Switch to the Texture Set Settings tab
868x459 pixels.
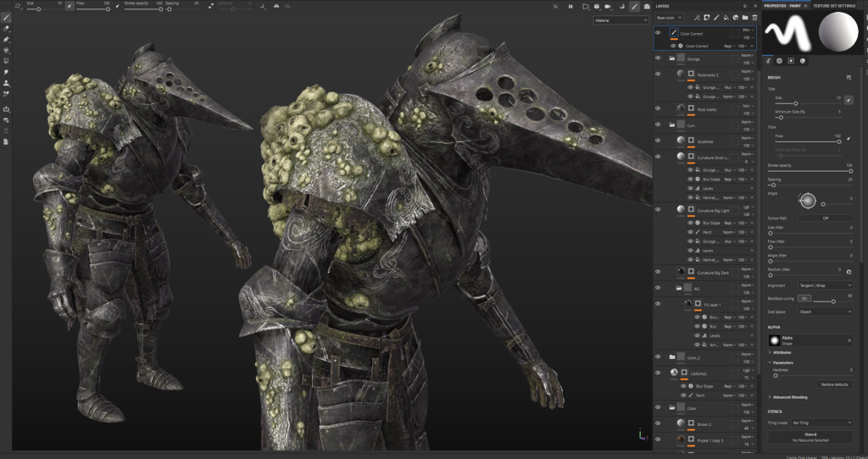click(x=834, y=5)
